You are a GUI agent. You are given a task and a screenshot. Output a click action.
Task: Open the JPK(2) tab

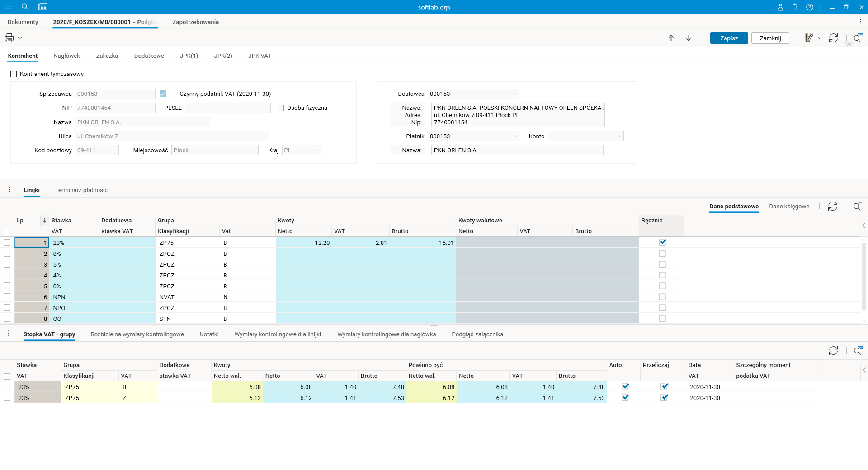coord(223,56)
